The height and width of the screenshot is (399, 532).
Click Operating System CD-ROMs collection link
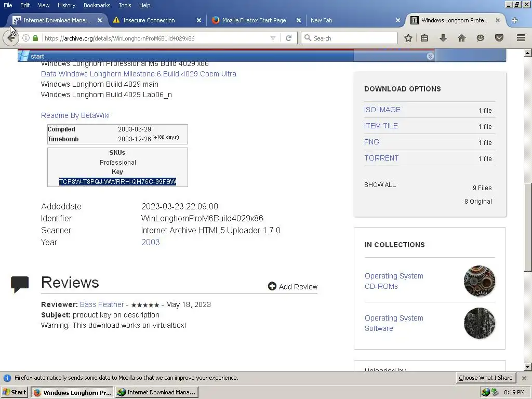394,281
